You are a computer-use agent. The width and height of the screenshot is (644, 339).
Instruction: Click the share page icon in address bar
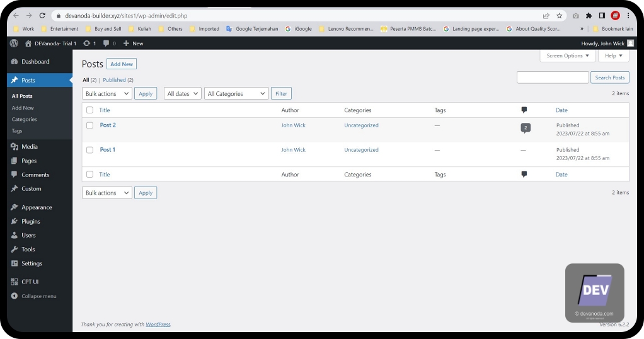tap(546, 16)
